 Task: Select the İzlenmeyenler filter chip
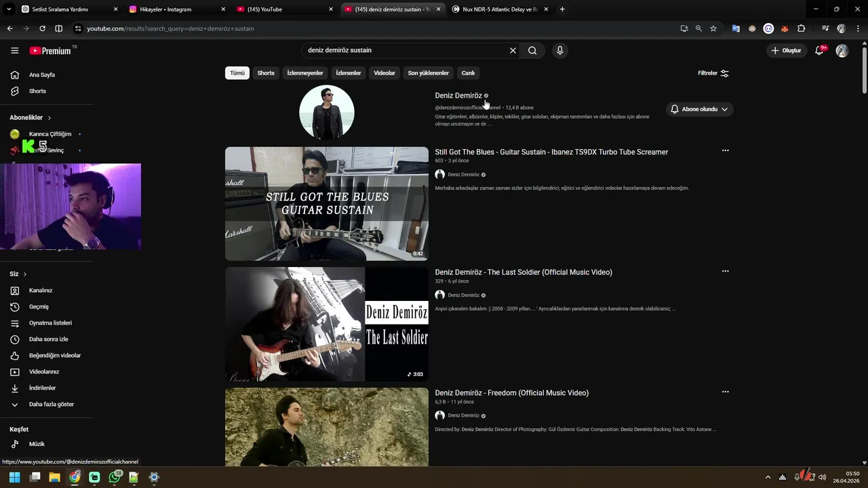pyautogui.click(x=305, y=73)
